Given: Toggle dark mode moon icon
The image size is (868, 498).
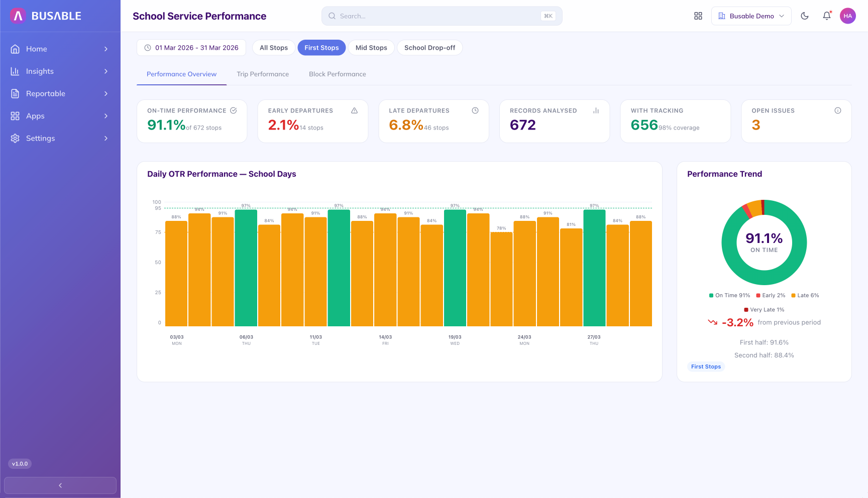Looking at the screenshot, I should 805,16.
